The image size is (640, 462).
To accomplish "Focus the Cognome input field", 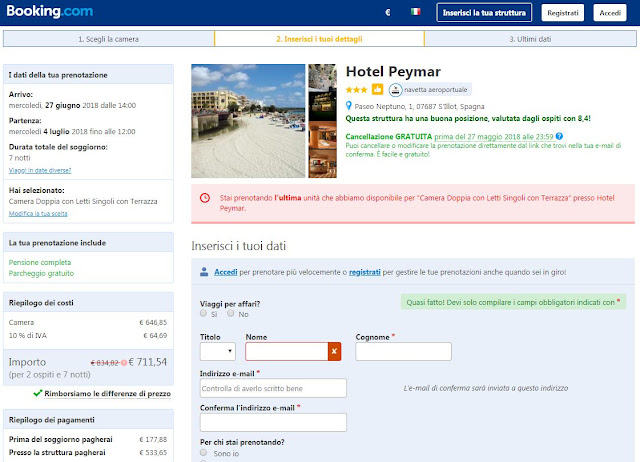I will pyautogui.click(x=403, y=351).
